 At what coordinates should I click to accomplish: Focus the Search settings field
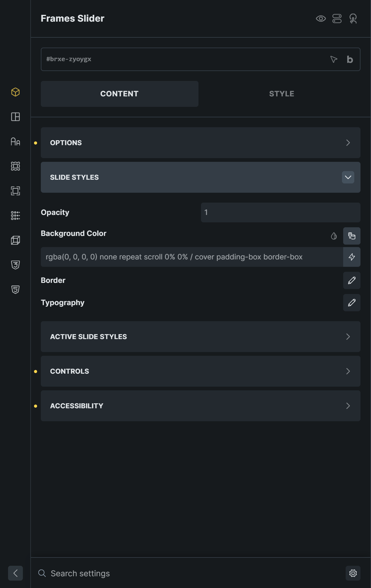(189, 573)
